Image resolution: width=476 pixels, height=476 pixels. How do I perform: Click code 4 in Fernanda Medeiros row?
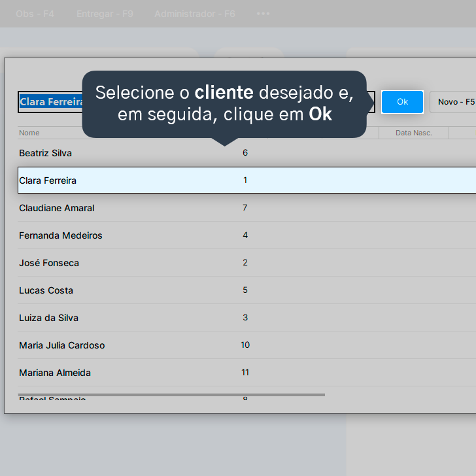(245, 235)
